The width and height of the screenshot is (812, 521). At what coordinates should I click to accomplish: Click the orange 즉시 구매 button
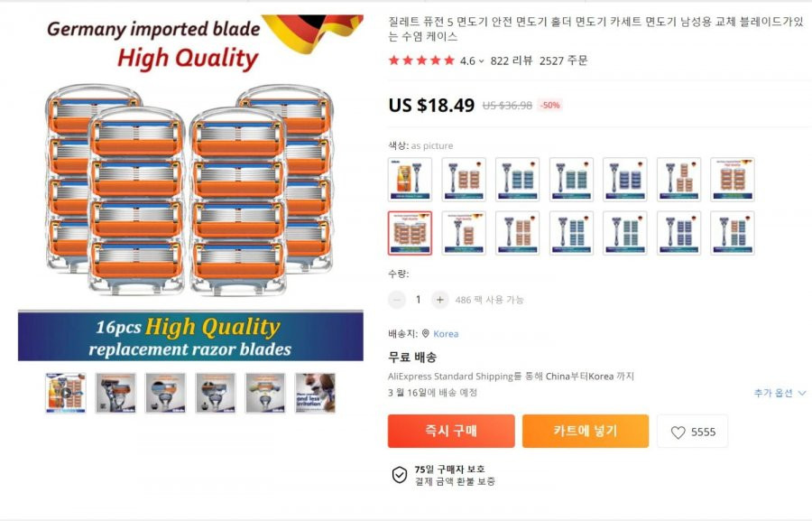pyautogui.click(x=451, y=431)
